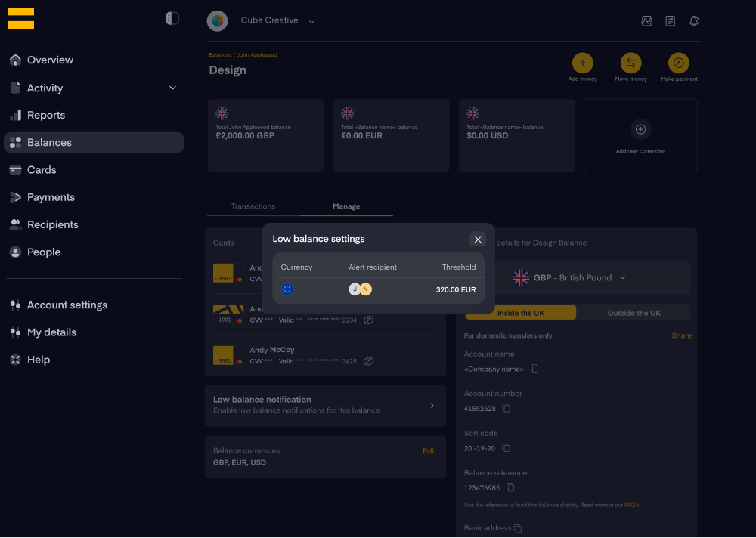Click the EUR flag in settings row

click(287, 289)
